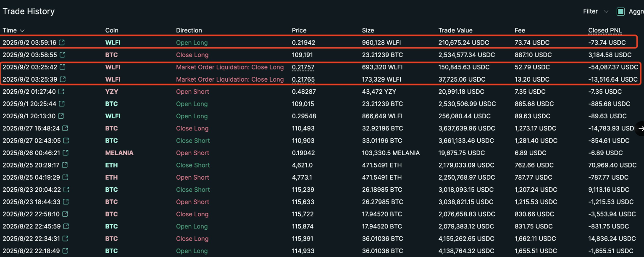The height and width of the screenshot is (257, 644).
Task: Open external link icon for 03:59:16 WLFI trade
Action: (62, 42)
